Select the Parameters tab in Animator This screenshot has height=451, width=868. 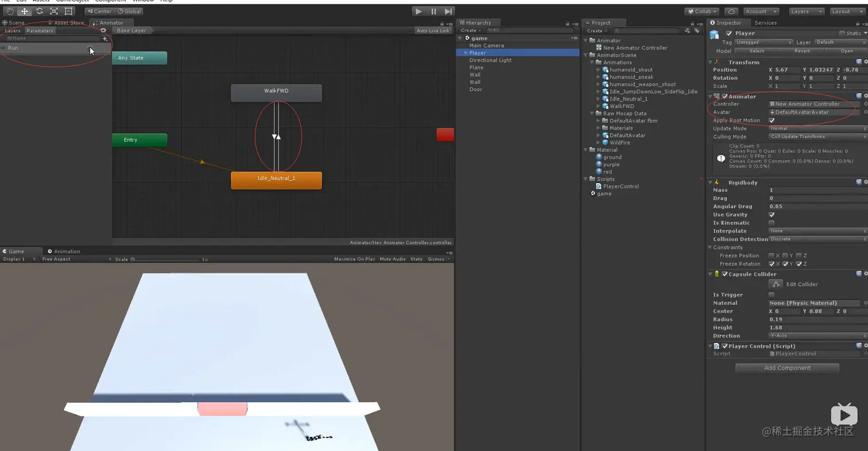pyautogui.click(x=40, y=30)
